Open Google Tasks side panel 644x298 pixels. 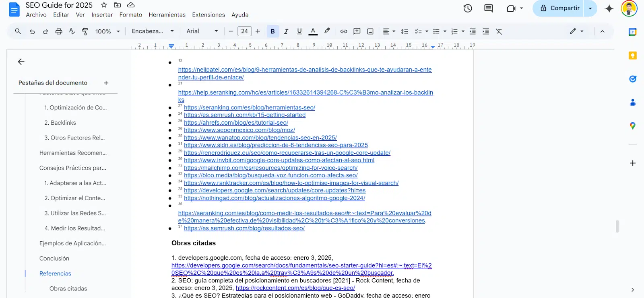tap(633, 79)
